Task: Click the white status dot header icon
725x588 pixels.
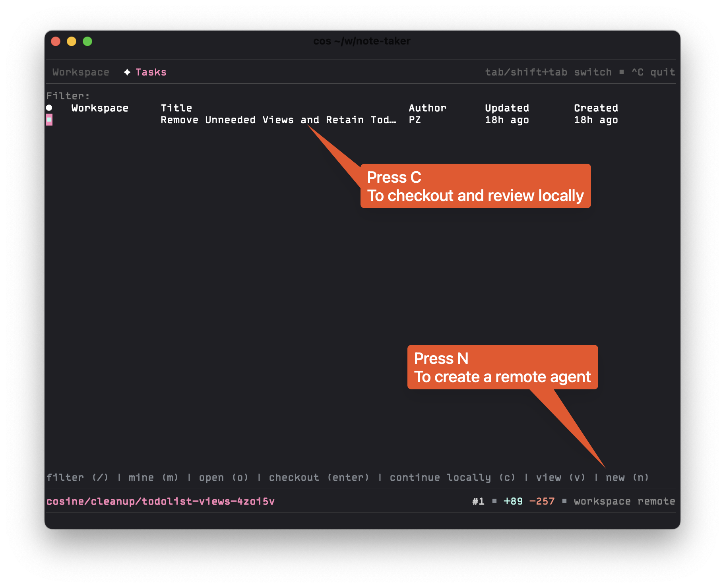Action: (49, 108)
